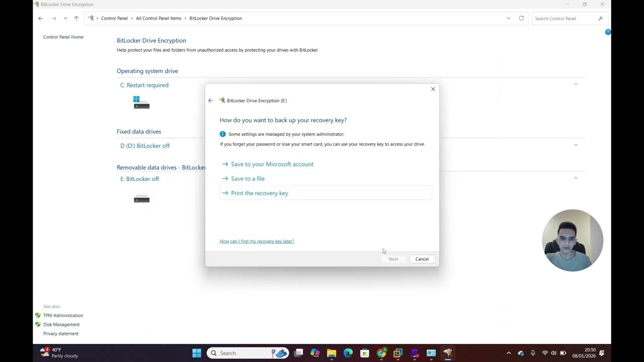Click the weather widget Partly cloudy
644x362 pixels.
59,353
